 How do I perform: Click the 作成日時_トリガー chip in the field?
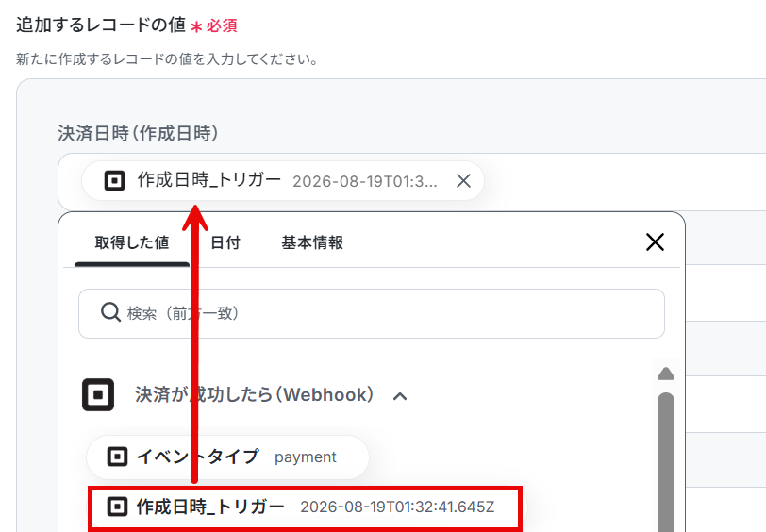coord(282,181)
